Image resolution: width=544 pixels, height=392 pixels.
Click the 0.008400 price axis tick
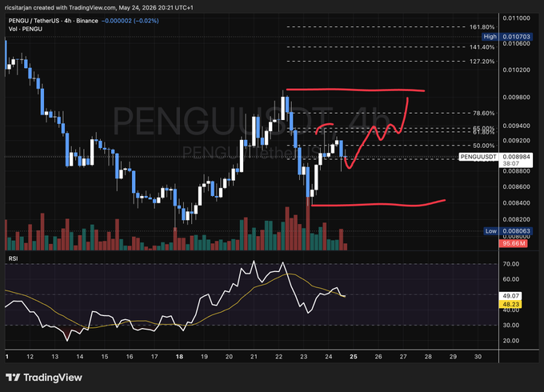[516, 203]
